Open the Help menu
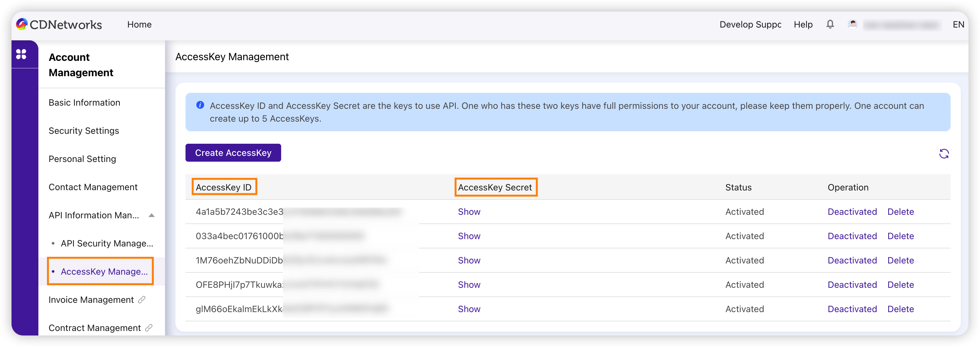 click(x=803, y=24)
